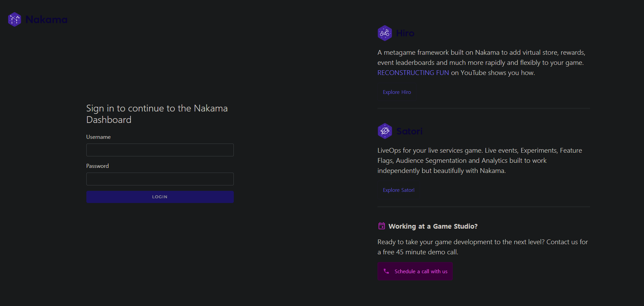Open the Explore Hiro link
This screenshot has width=644, height=306.
397,92
